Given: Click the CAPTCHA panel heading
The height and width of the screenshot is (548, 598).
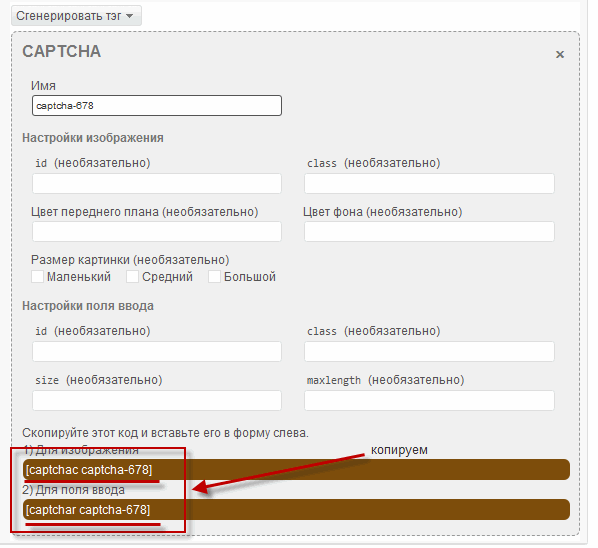Looking at the screenshot, I should [x=61, y=51].
